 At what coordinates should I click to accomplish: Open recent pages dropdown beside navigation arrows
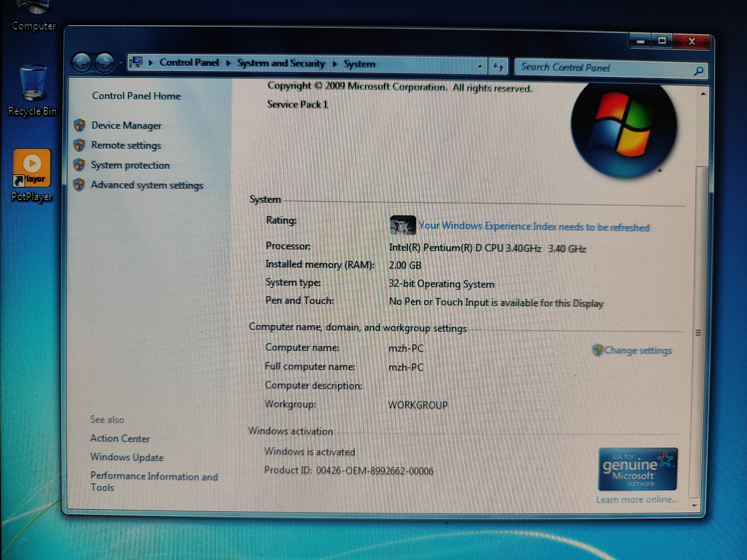tap(121, 63)
